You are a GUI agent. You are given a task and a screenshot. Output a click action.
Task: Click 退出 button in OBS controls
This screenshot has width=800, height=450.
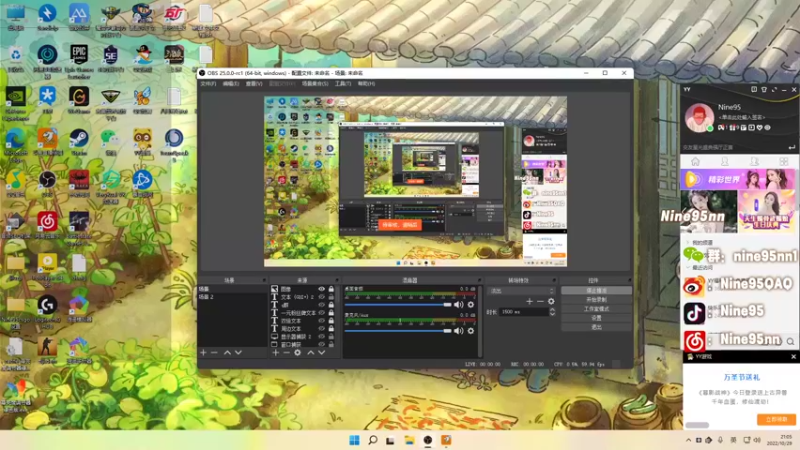[596, 328]
